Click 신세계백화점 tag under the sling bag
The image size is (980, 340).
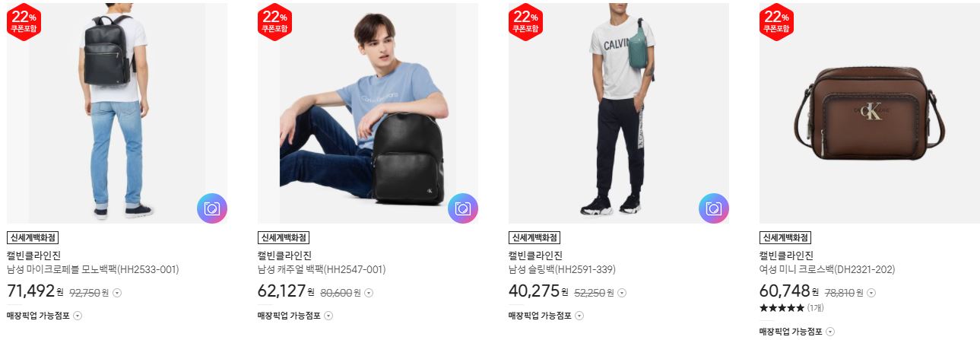534,238
